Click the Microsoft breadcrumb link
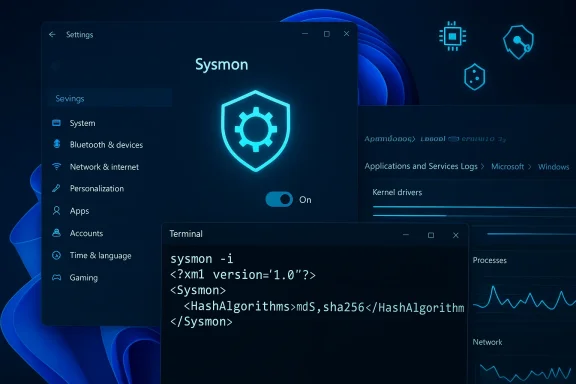576x384 pixels. coord(507,166)
